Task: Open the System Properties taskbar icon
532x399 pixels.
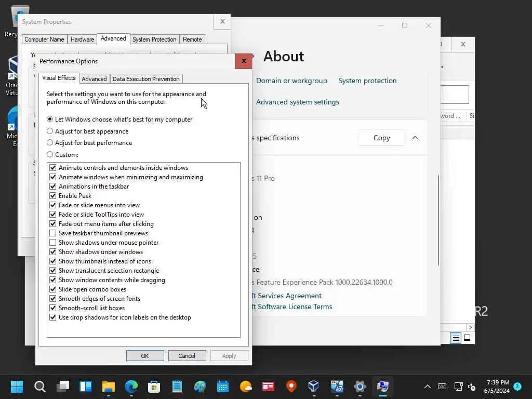Action: 383,387
